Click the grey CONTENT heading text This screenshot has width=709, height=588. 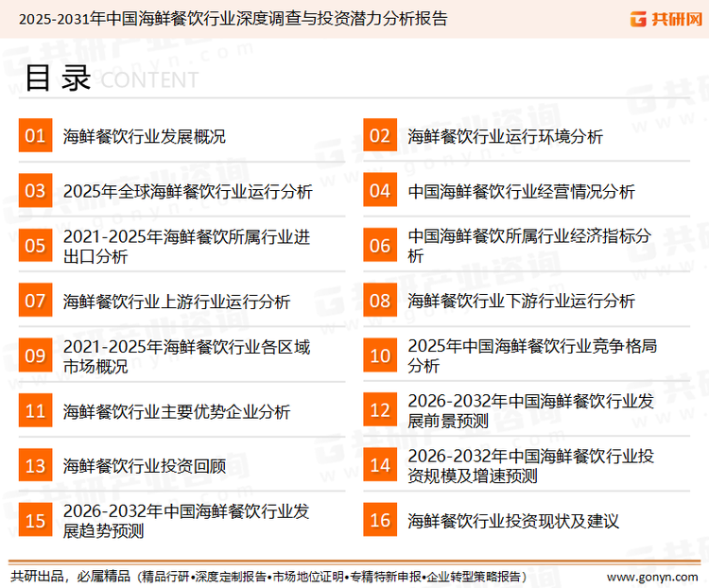tap(149, 80)
